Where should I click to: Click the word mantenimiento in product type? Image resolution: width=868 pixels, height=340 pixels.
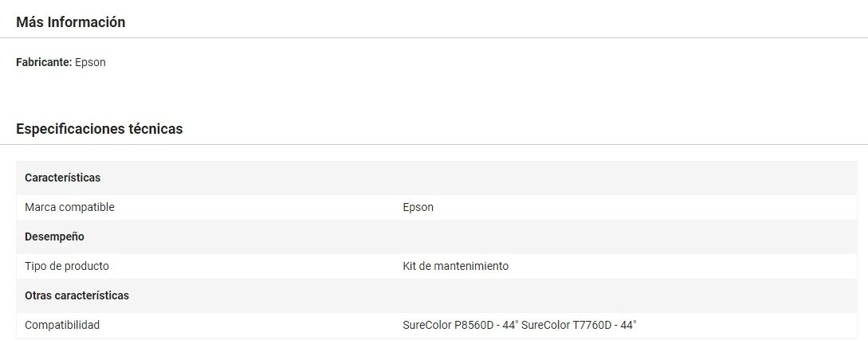471,266
